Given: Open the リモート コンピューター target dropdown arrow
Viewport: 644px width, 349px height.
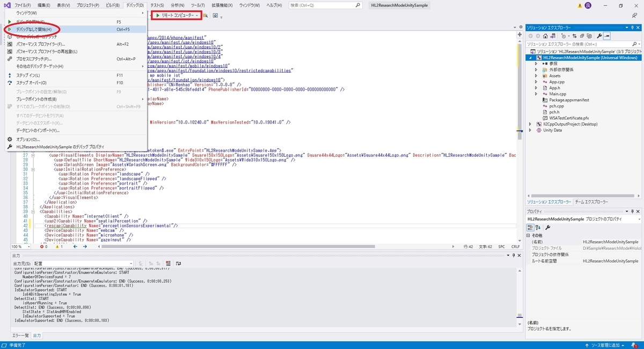Looking at the screenshot, I should (x=197, y=16).
